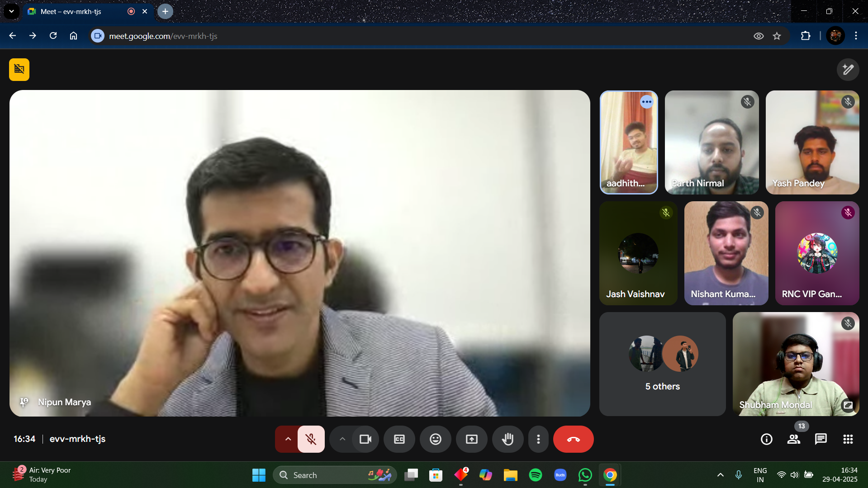Expand audio settings arrow beside microphone
The image size is (868, 488).
[288, 439]
